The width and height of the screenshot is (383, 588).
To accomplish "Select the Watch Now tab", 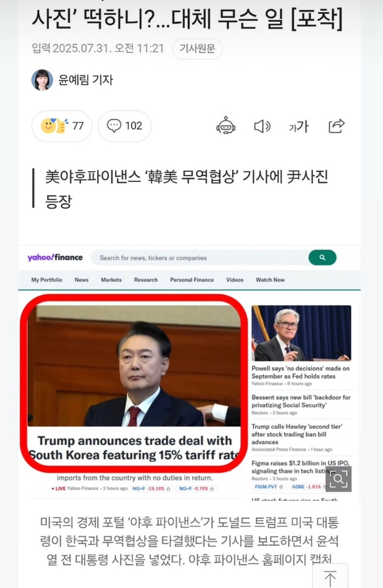I will [270, 280].
